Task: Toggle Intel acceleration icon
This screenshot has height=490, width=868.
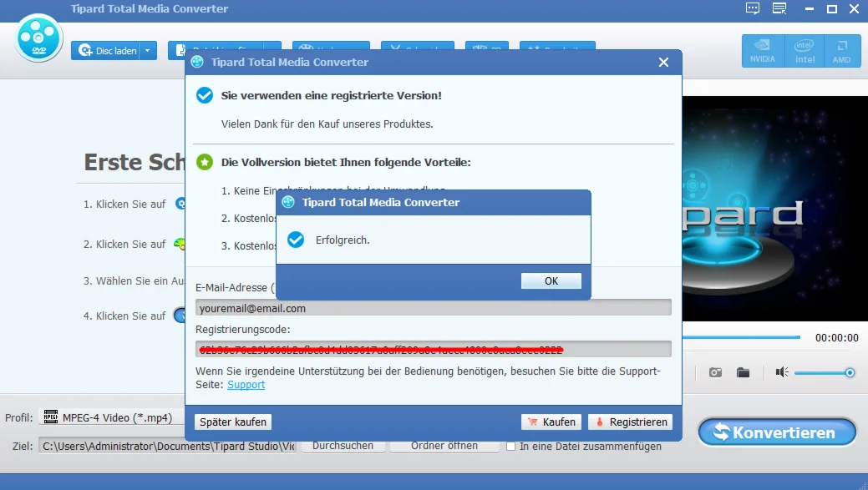Action: 805,51
